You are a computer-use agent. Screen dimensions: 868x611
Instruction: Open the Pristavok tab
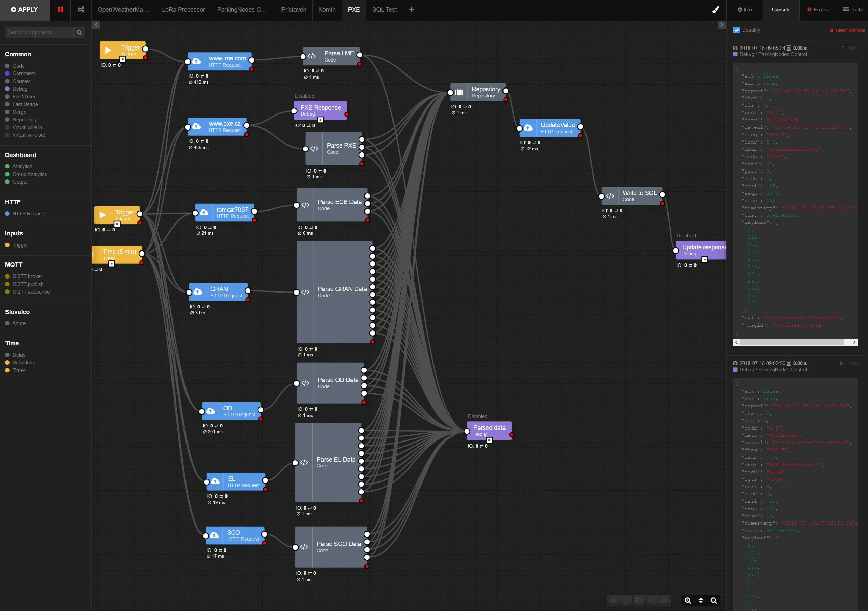(293, 10)
